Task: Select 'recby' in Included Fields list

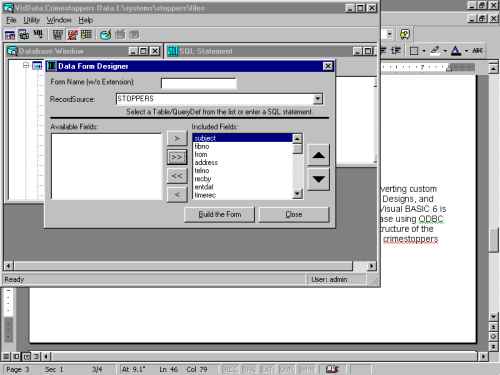Action: [242, 179]
